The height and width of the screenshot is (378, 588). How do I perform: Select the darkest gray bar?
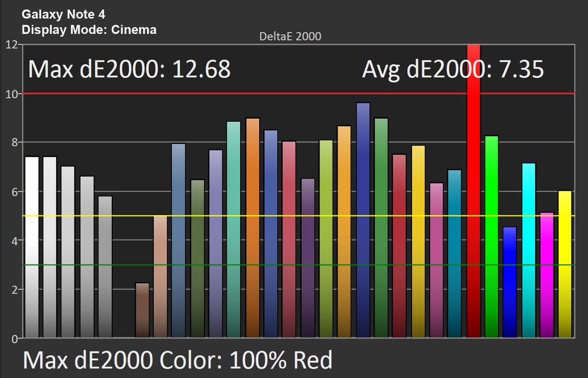105,267
